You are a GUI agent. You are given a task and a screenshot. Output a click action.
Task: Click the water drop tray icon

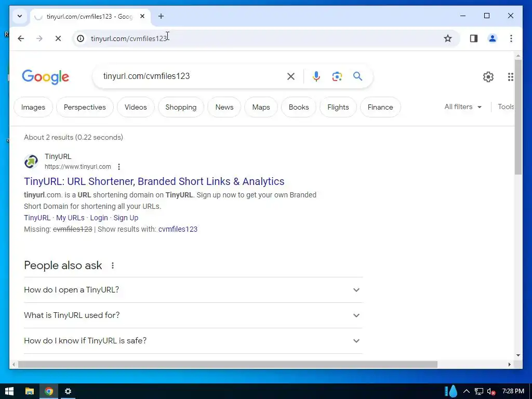click(453, 391)
